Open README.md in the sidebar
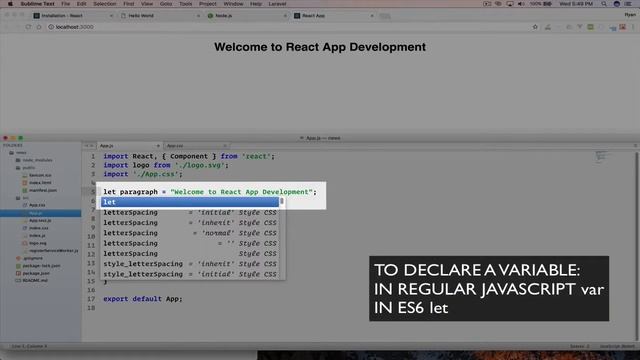 point(35,280)
